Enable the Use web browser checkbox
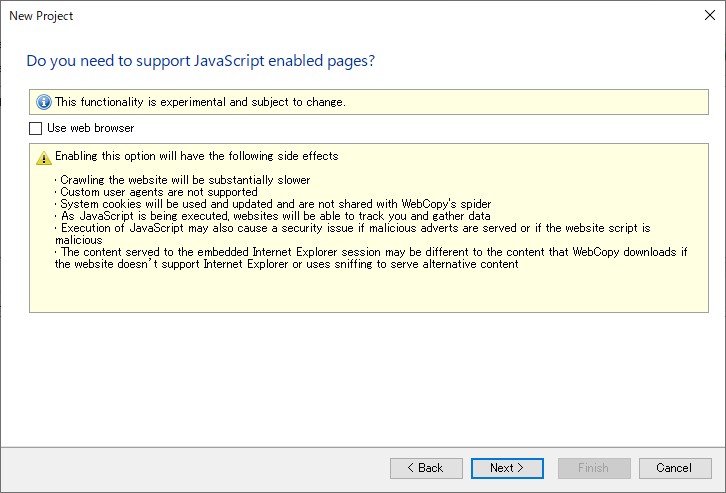726x493 pixels. tap(36, 128)
